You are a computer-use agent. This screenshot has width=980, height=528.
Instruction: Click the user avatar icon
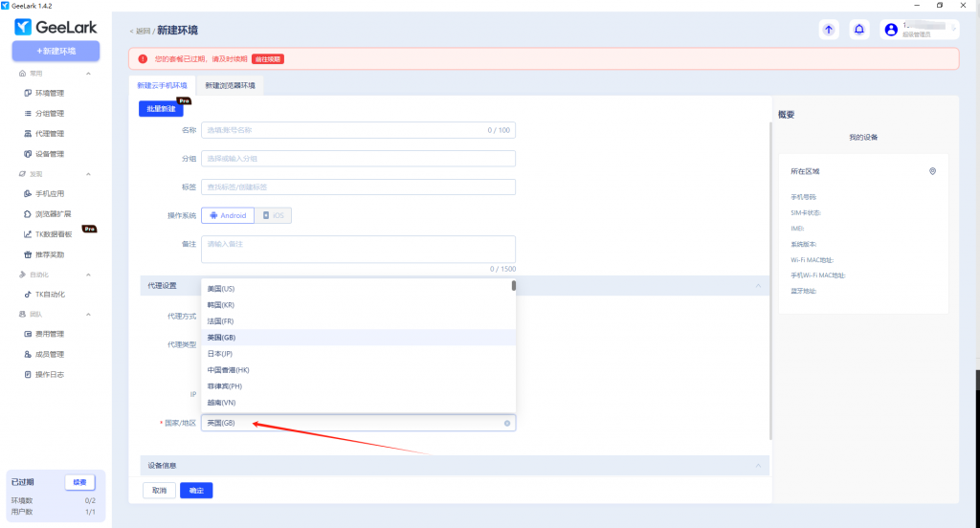pyautogui.click(x=892, y=30)
